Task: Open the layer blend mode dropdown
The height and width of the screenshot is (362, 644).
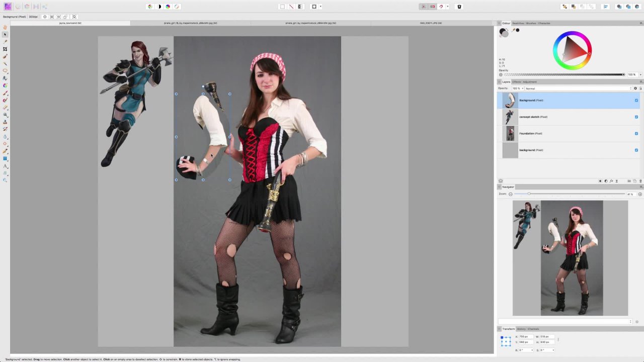Action: click(x=578, y=88)
